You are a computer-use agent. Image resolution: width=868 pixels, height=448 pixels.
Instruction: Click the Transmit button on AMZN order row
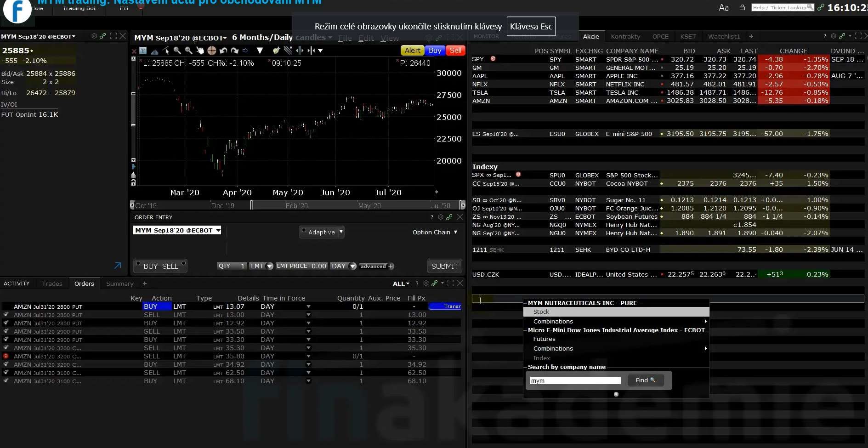click(445, 306)
